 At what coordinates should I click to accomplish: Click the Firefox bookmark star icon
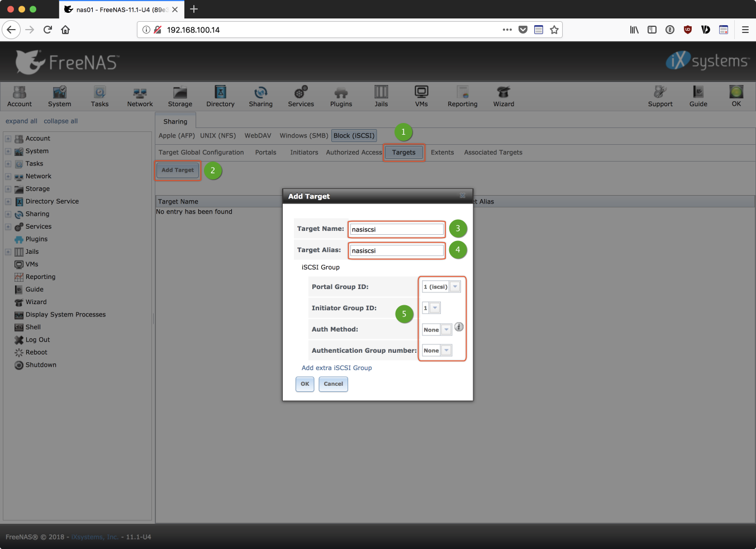554,30
